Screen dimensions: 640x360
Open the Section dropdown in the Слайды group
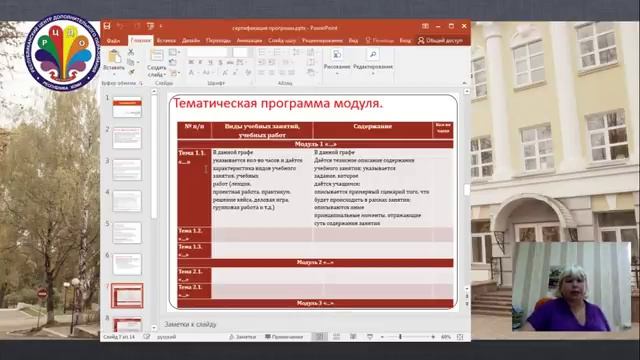tap(175, 73)
